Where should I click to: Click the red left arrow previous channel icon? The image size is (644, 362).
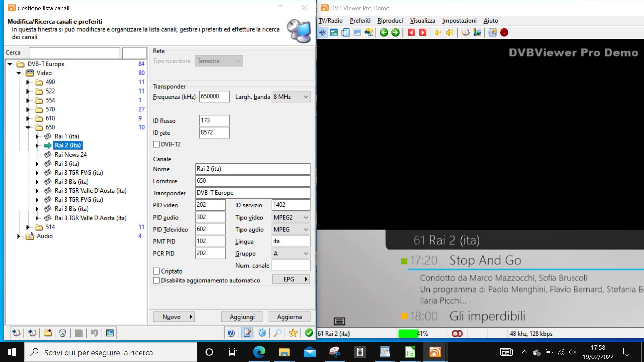(x=411, y=33)
